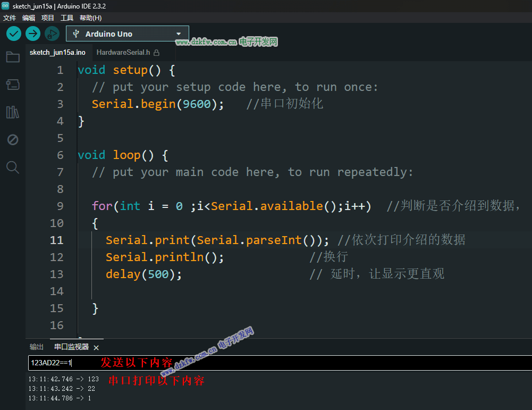Show the Debug panel in the sidebar
The image size is (532, 410).
[13, 140]
